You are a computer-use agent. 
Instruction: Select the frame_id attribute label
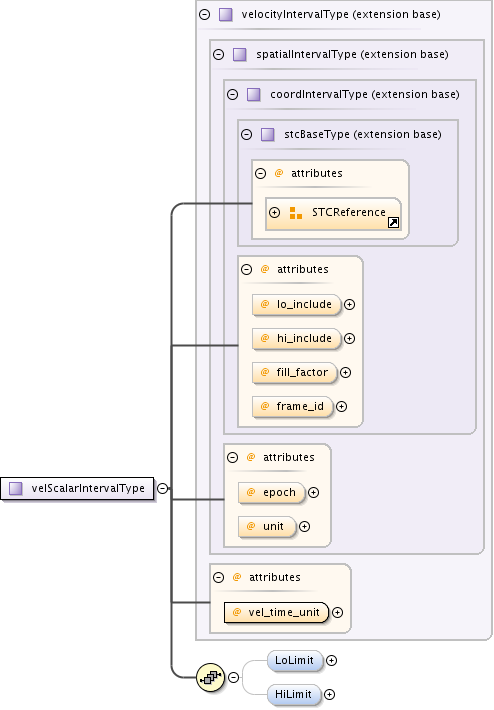300,406
